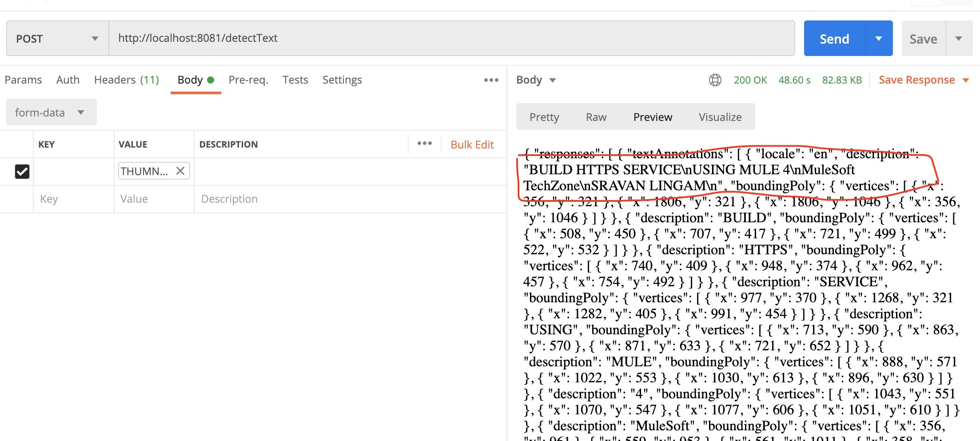This screenshot has width=980, height=441.
Task: Open the Settings tab
Action: [342, 80]
